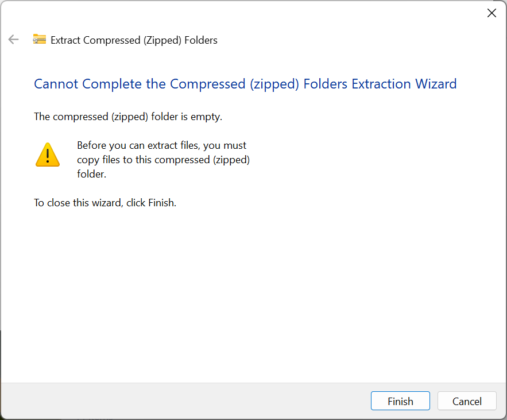Click the zipped folder icon beside the title
Screen dimensions: 507x420
(40, 39)
